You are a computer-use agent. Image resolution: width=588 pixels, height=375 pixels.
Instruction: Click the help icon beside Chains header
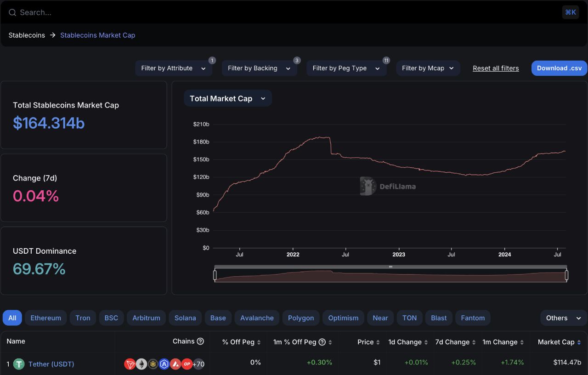[x=200, y=341]
